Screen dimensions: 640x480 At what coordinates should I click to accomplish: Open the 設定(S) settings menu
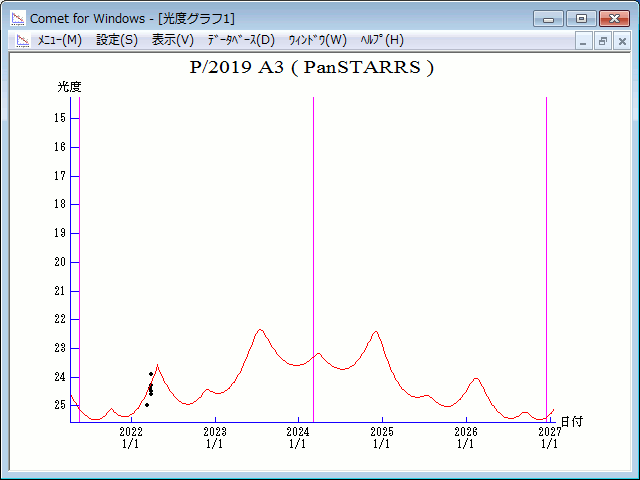click(117, 40)
